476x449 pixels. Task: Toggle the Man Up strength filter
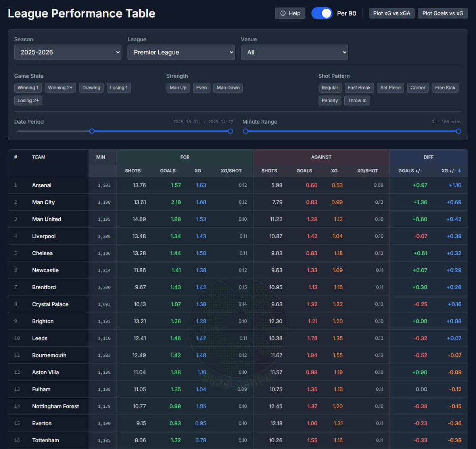tap(178, 88)
